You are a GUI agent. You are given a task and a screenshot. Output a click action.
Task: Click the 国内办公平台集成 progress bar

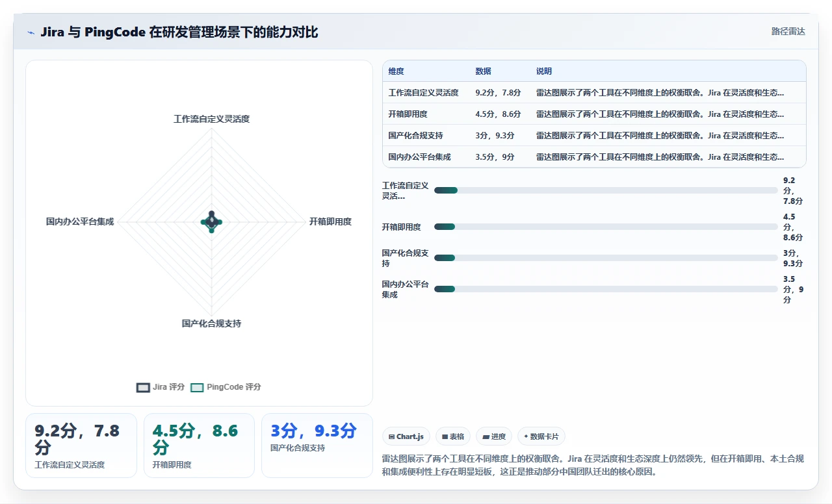coord(606,289)
